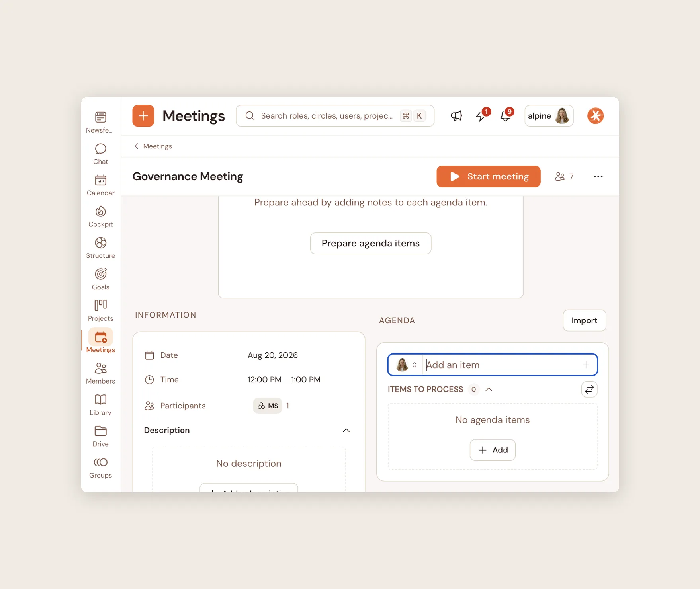This screenshot has width=700, height=589.
Task: Click the participant count 1 beside MS
Action: point(287,406)
